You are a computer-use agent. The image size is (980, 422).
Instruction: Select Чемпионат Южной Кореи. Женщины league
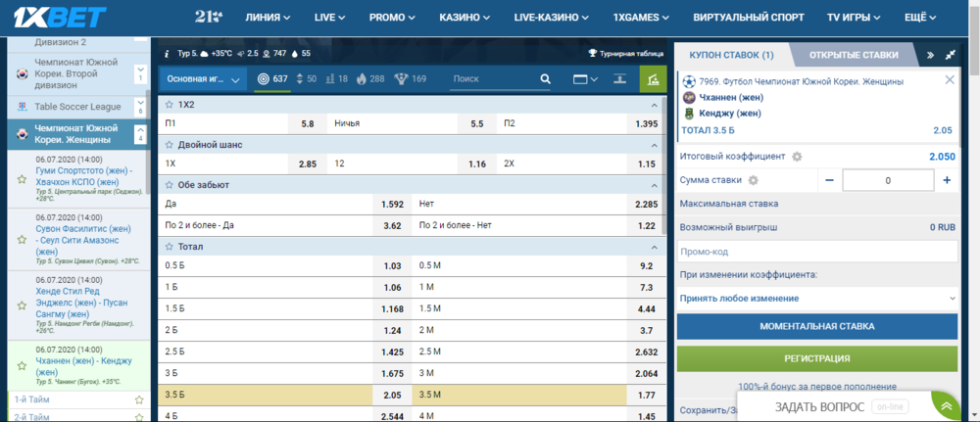tap(75, 133)
